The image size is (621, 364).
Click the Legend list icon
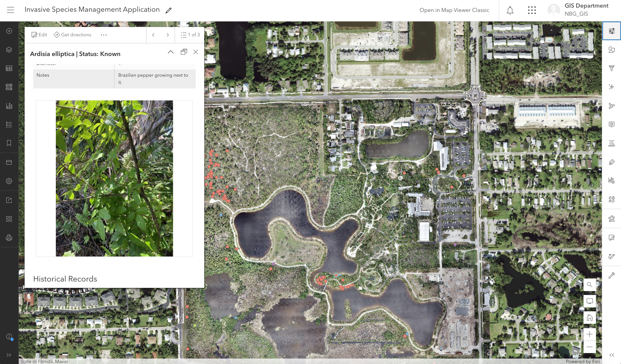tap(9, 125)
